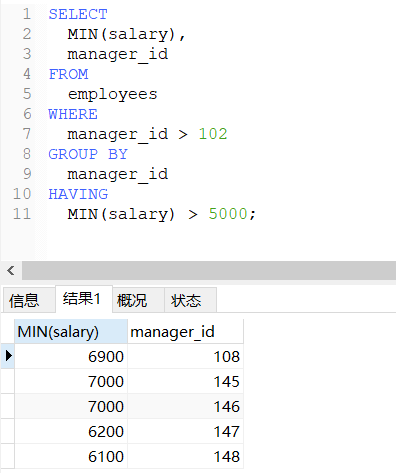
Task: Open the 状态 tab
Action: point(190,300)
